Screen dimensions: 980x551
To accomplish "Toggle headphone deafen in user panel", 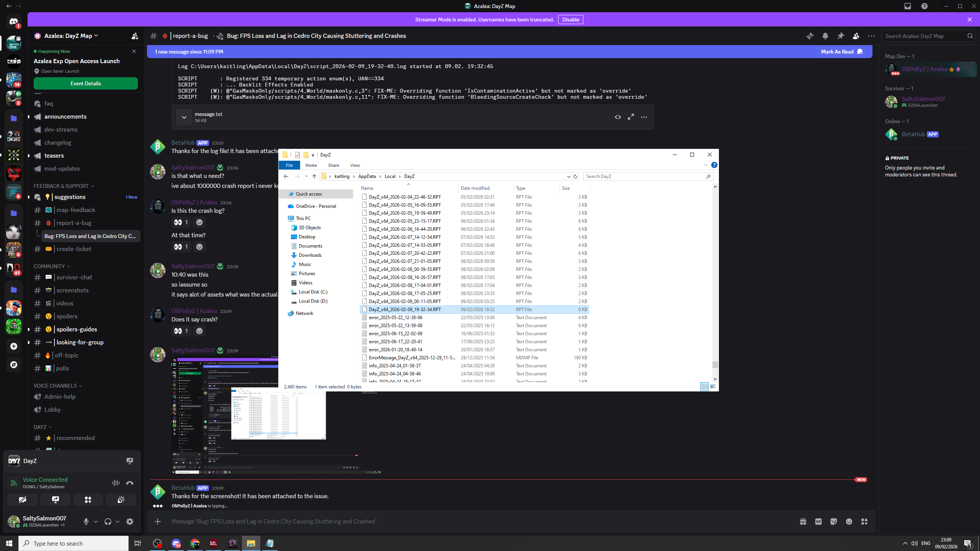I will (108, 522).
